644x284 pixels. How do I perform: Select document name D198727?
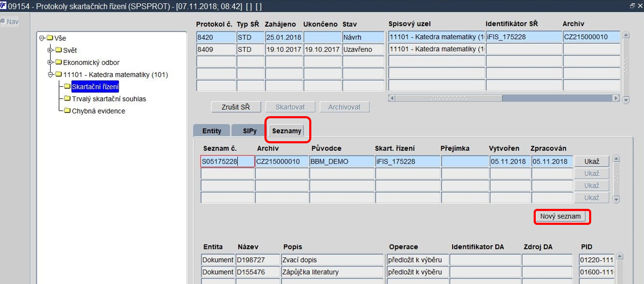point(258,260)
